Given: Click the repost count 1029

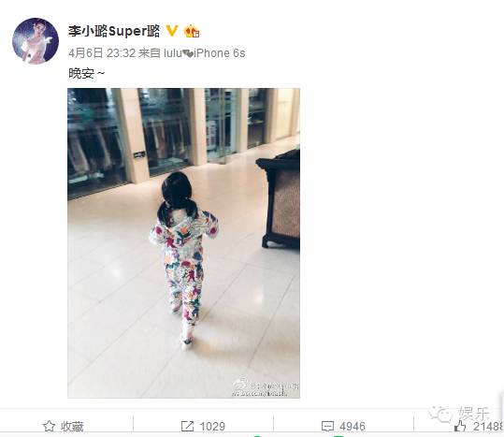Looking at the screenshot, I should point(212,427).
